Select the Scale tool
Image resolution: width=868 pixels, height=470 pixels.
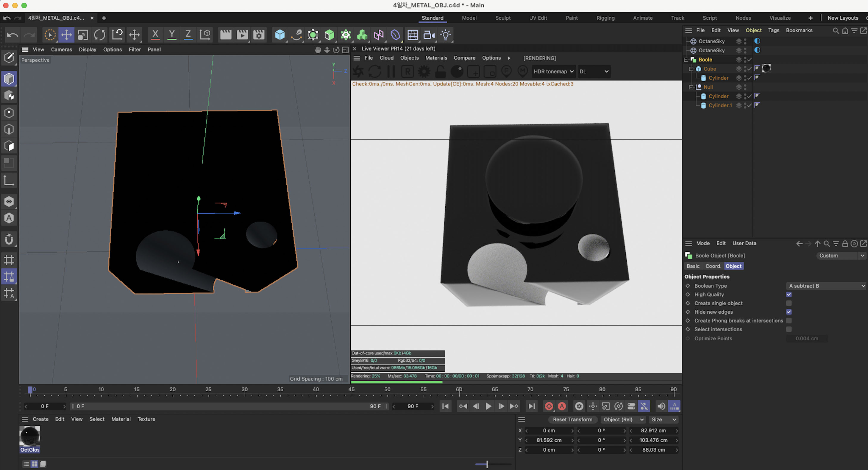tap(83, 35)
